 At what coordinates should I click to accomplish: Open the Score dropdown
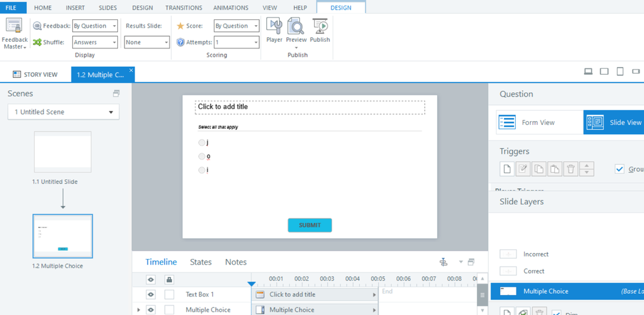click(237, 26)
